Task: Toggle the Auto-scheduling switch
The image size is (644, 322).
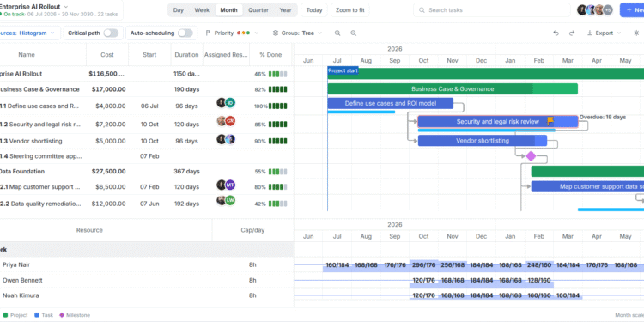Action: tap(185, 33)
